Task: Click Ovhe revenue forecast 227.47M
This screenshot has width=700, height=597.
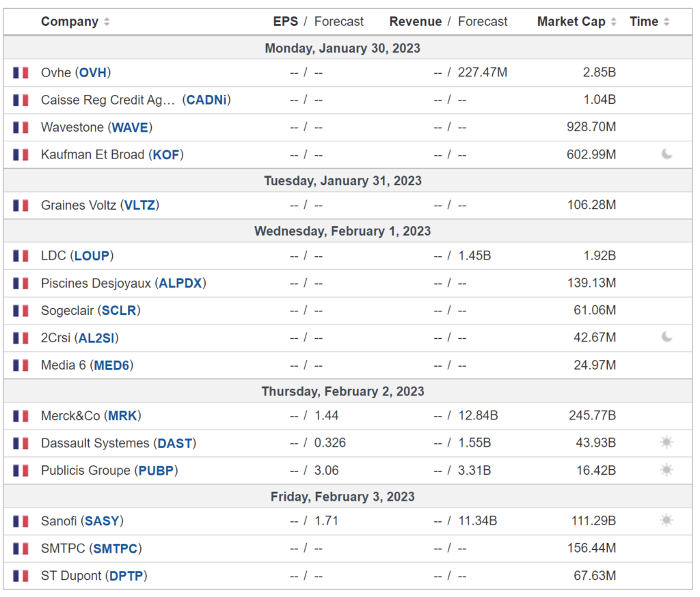Action: click(483, 72)
